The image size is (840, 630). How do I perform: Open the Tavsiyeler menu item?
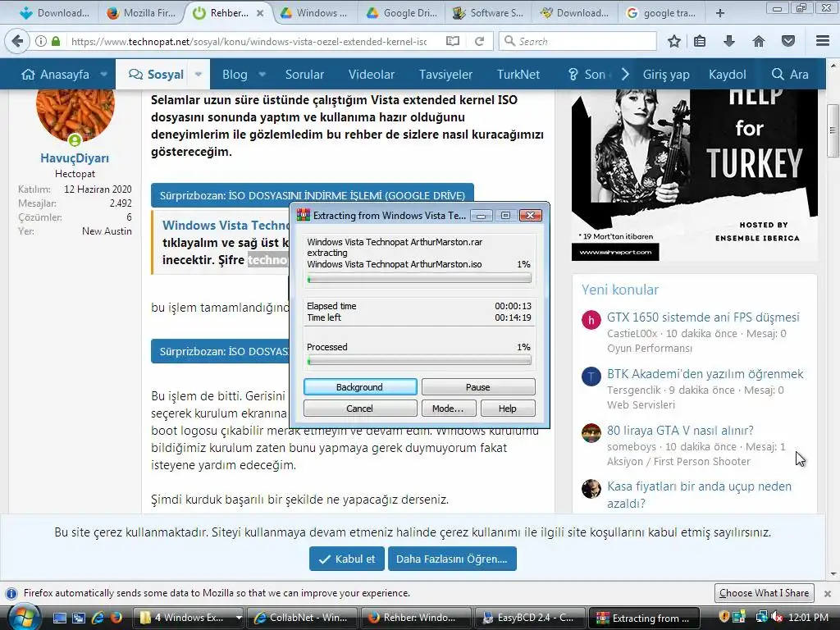coord(445,75)
